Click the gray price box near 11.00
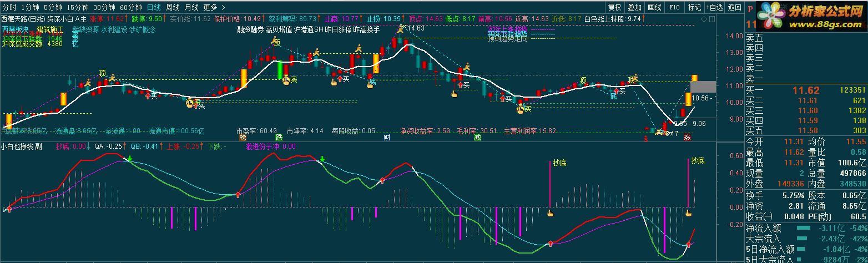The image size is (868, 263). (x=703, y=87)
